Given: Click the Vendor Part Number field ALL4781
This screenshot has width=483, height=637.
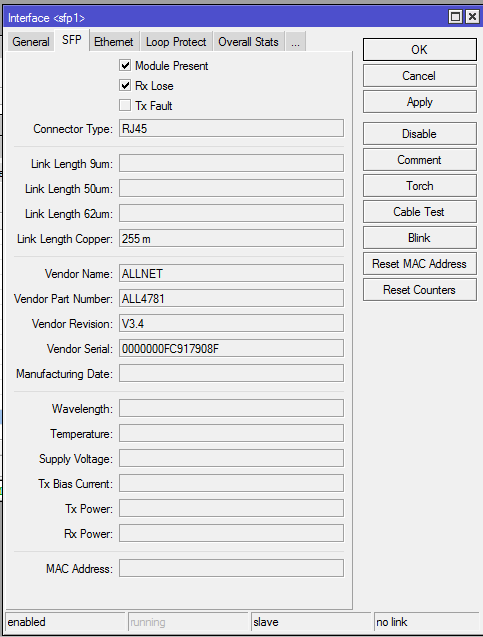Looking at the screenshot, I should coord(231,299).
